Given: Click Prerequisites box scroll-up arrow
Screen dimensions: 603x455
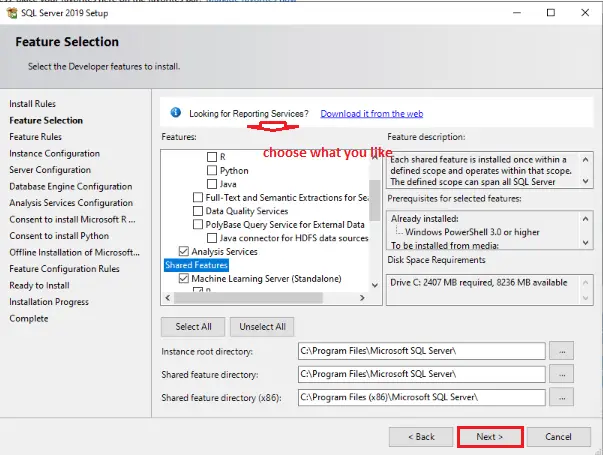Looking at the screenshot, I should (585, 219).
